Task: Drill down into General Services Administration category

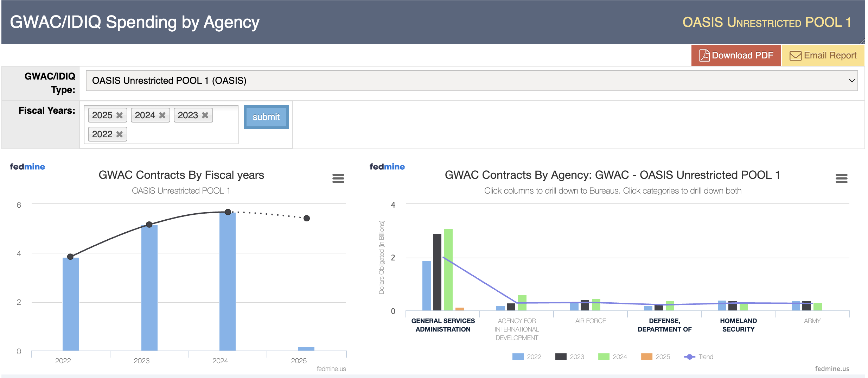Action: [x=443, y=325]
